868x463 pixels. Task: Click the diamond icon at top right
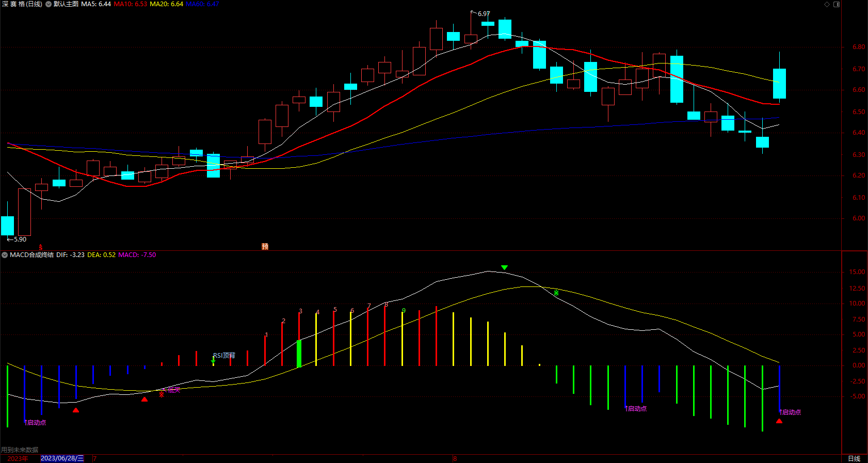coord(827,4)
